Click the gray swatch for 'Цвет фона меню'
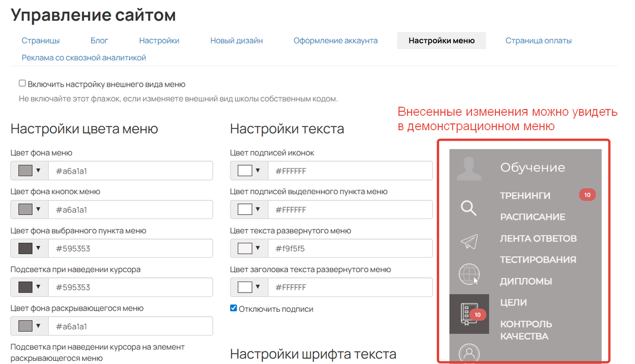Image resolution: width=635 pixels, height=364 pixels. (x=26, y=170)
